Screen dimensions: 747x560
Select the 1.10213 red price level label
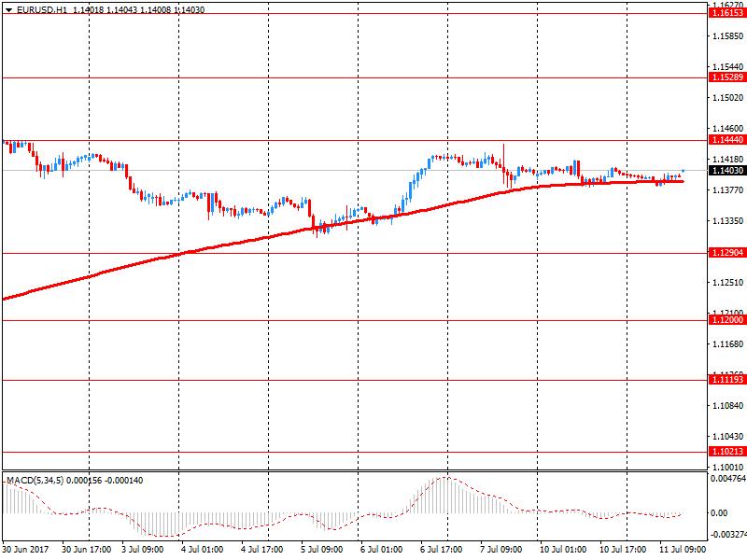tap(727, 452)
